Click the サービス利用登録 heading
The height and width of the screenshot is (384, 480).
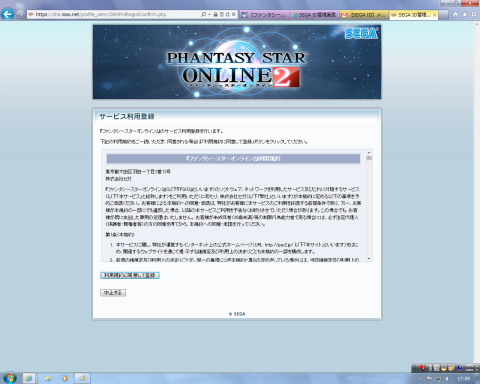pyautogui.click(x=127, y=116)
